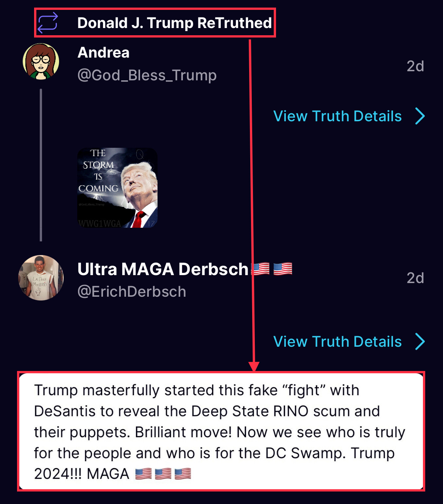
Task: Expand chevron arrow for Derbsch's truth details
Action: click(x=420, y=341)
